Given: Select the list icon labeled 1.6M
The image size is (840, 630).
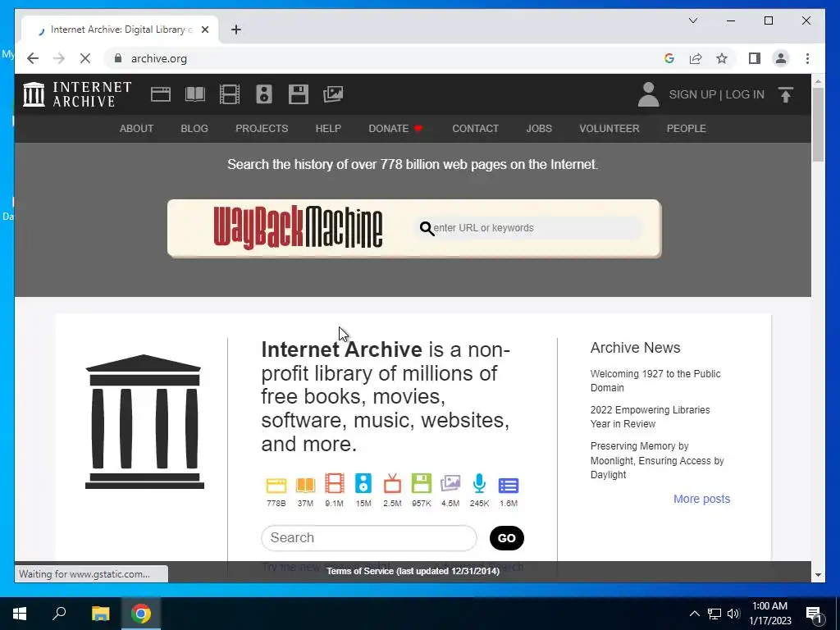Looking at the screenshot, I should point(509,486).
